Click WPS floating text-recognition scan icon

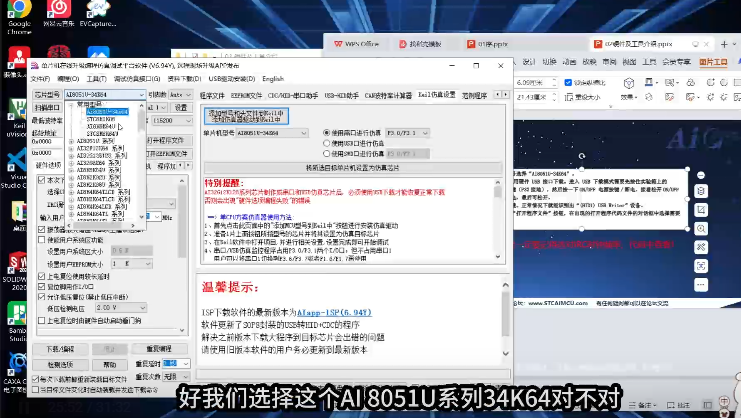[x=701, y=266]
